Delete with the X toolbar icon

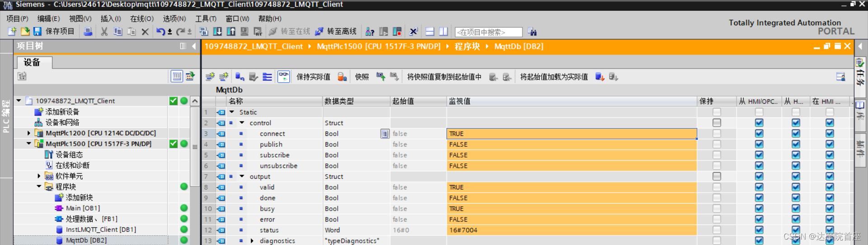pos(145,32)
